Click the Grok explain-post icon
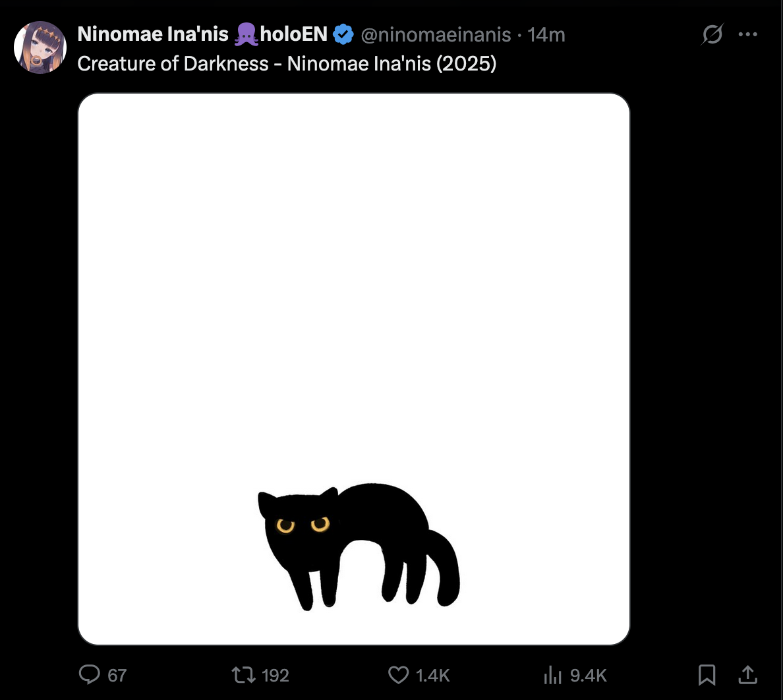 click(x=712, y=34)
